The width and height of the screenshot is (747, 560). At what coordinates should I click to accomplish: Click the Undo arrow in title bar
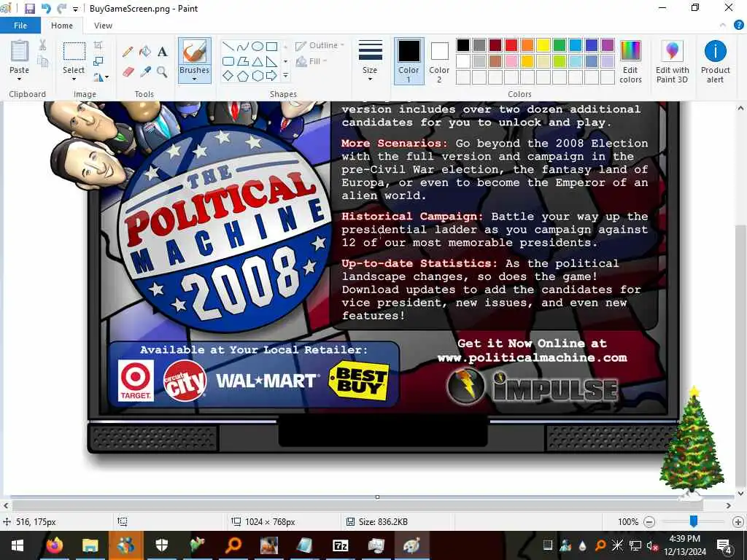pos(46,9)
